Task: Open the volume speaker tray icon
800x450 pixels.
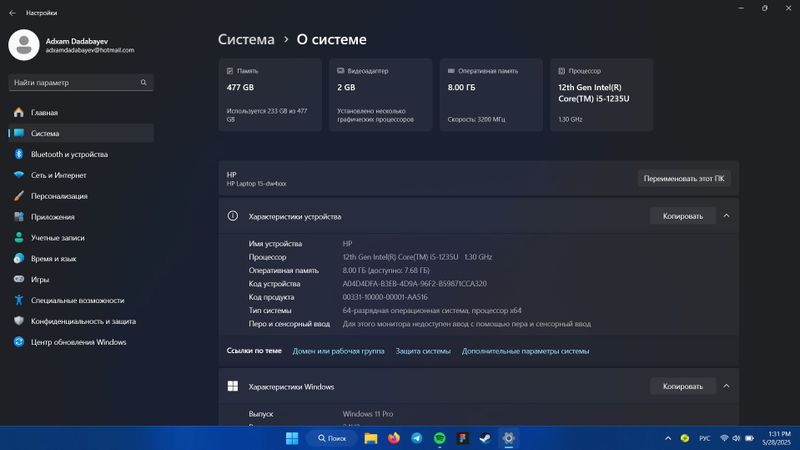Action: pyautogui.click(x=736, y=438)
